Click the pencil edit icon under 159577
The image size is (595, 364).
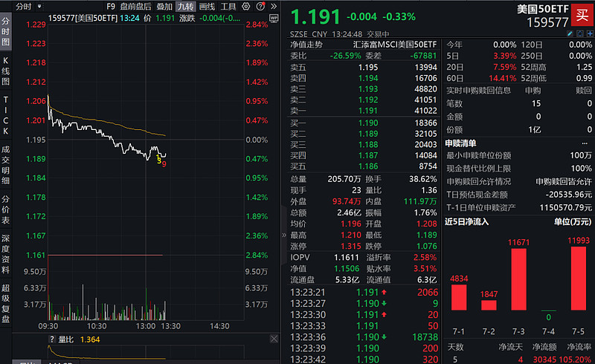click(x=570, y=33)
